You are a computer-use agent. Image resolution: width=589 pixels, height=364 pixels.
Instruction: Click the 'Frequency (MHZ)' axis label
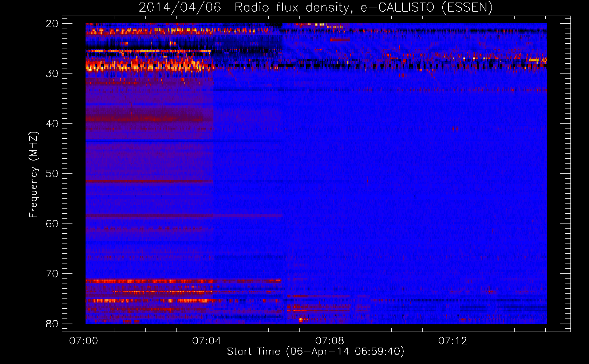click(x=33, y=174)
